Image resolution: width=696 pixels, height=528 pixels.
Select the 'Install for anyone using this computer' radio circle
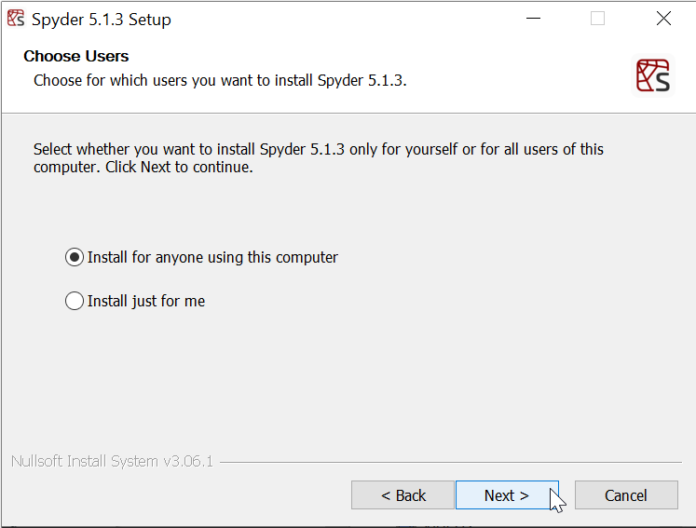(74, 257)
